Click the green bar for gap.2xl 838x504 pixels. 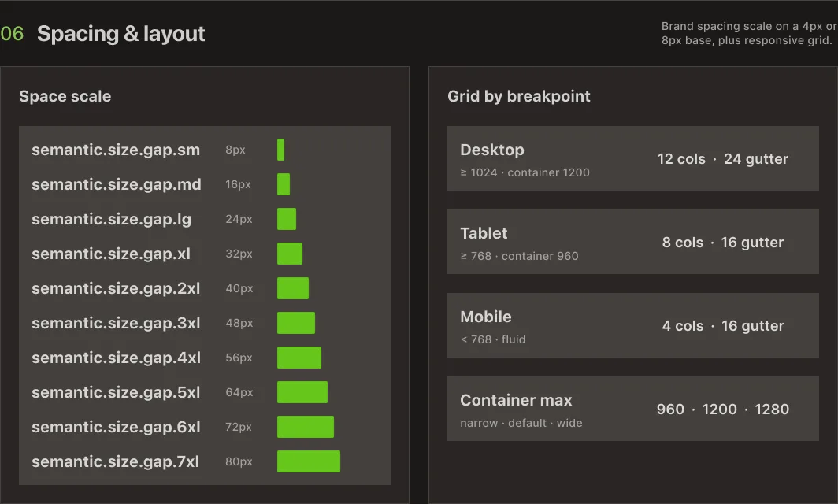pyautogui.click(x=293, y=288)
